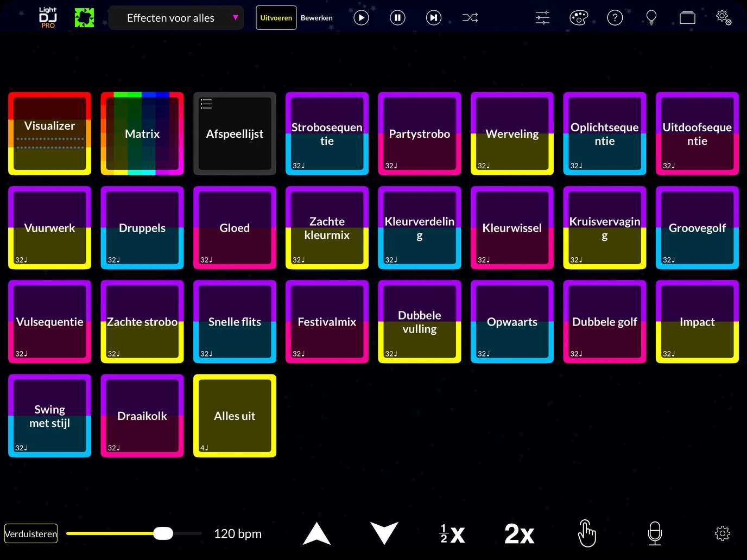Toggle the Verduisteren button

[31, 533]
